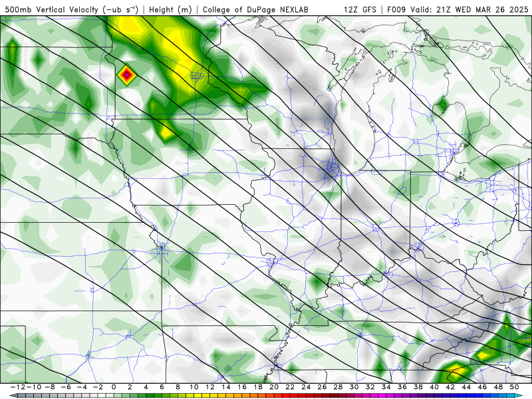Click the colorbar label "20"

click(274, 387)
